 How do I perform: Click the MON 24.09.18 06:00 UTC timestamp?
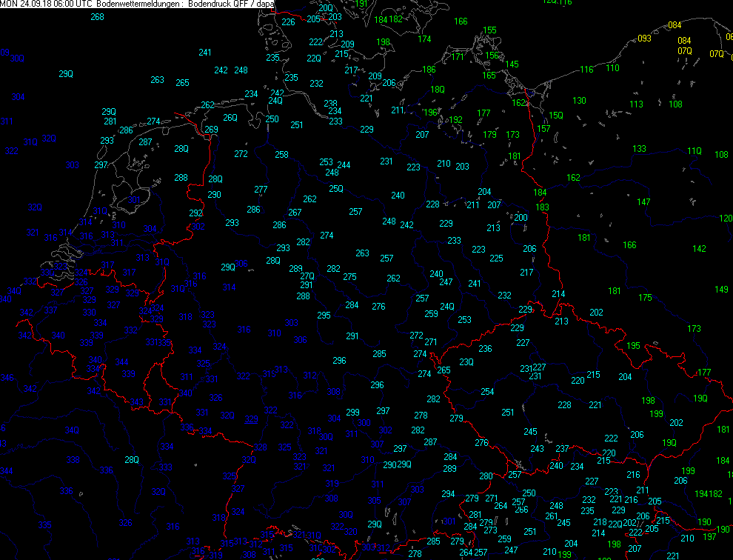pos(46,4)
